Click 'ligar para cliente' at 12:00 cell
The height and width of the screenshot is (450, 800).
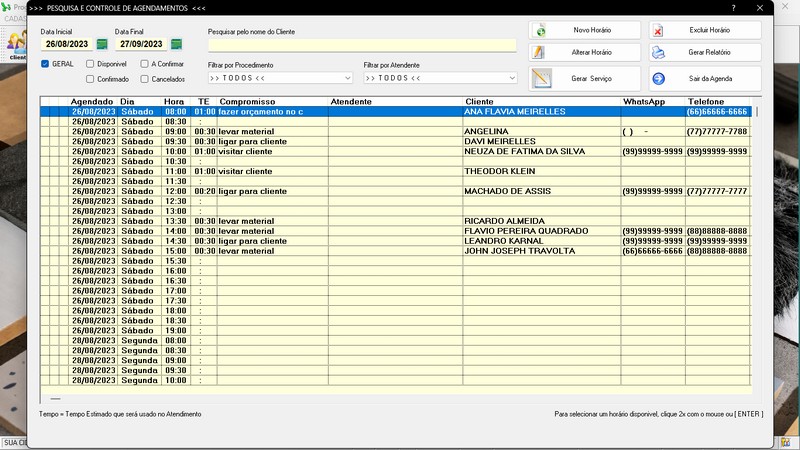coord(272,191)
